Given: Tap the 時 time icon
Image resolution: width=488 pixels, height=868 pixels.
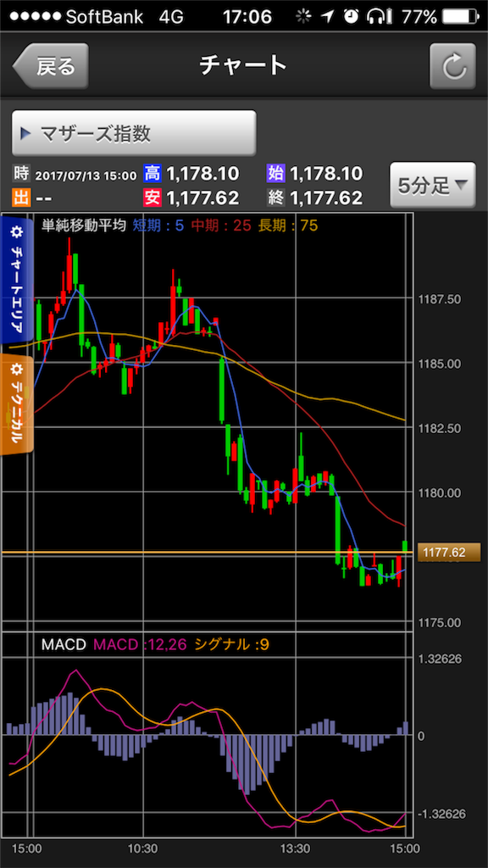Looking at the screenshot, I should click(21, 174).
